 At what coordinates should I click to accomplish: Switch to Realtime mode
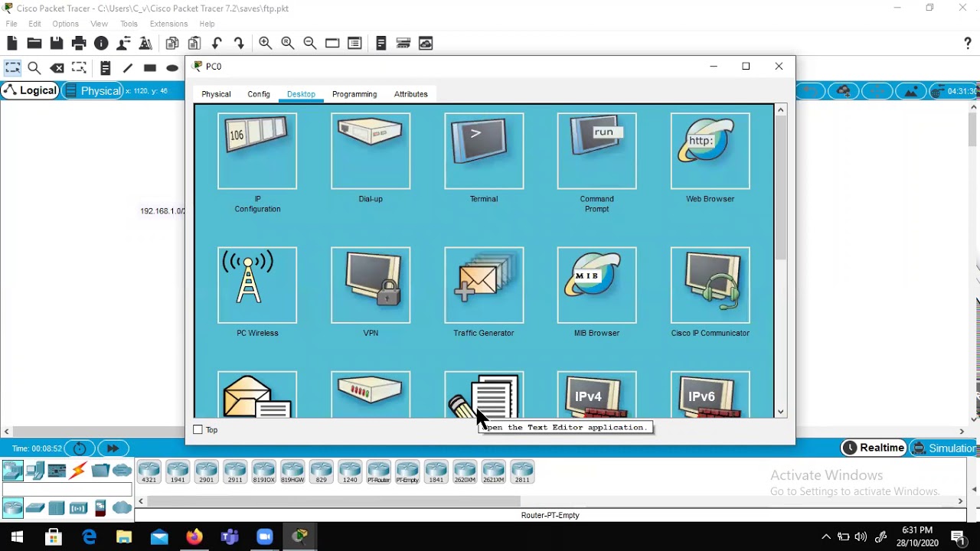(874, 448)
